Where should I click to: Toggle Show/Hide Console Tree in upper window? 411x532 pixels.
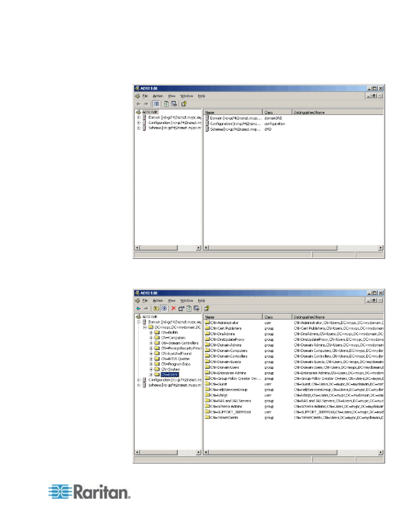[156, 104]
